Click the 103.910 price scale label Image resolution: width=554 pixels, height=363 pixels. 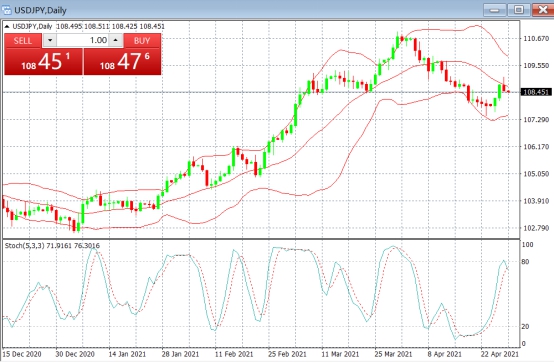click(536, 201)
